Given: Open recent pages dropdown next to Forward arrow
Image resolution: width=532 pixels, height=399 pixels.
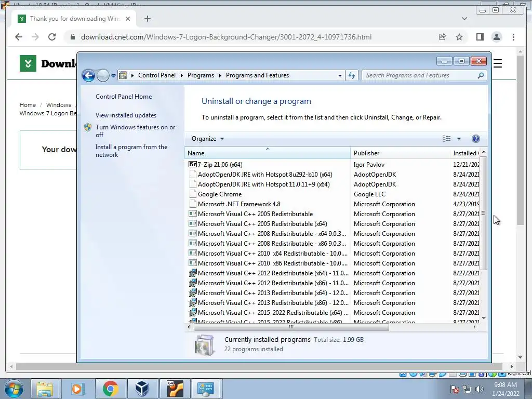Looking at the screenshot, I should click(x=113, y=76).
